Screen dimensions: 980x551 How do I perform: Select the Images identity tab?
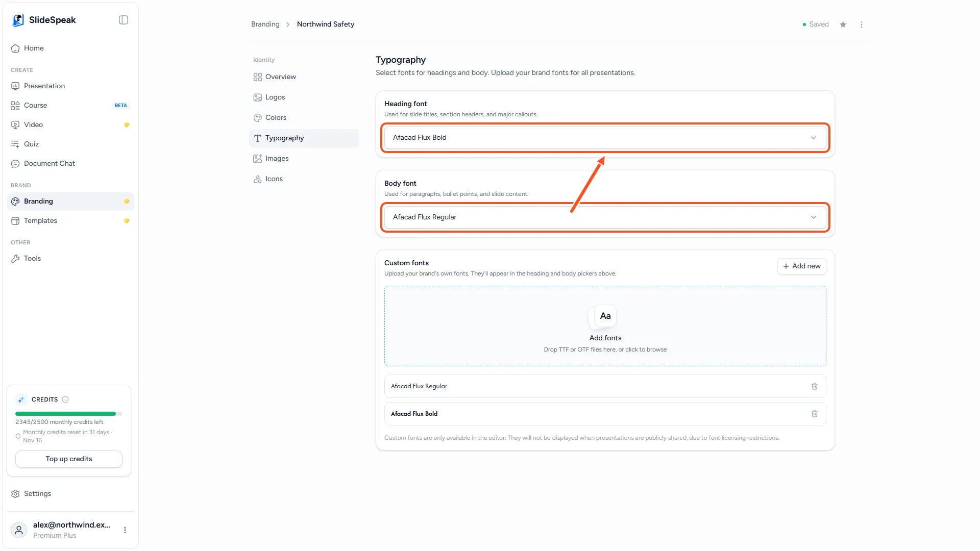[304, 158]
